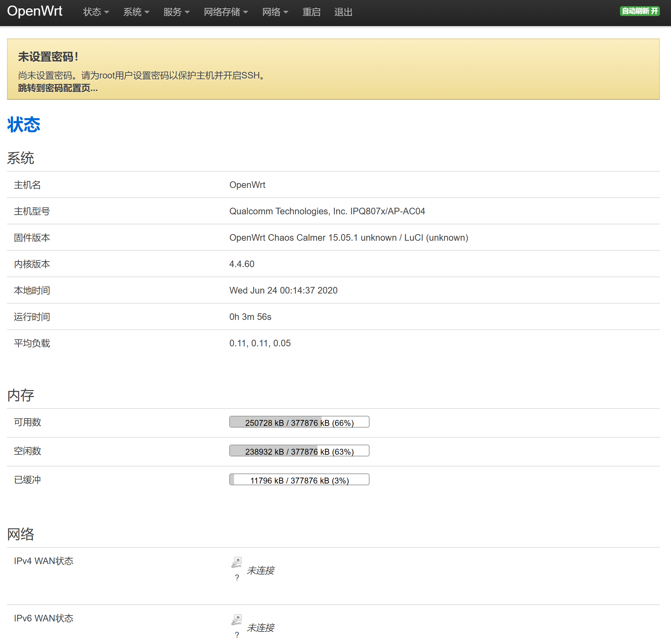Screen dimensions: 671x644
Task: Follow the 跳转到密码配置页 link
Action: 58,88
